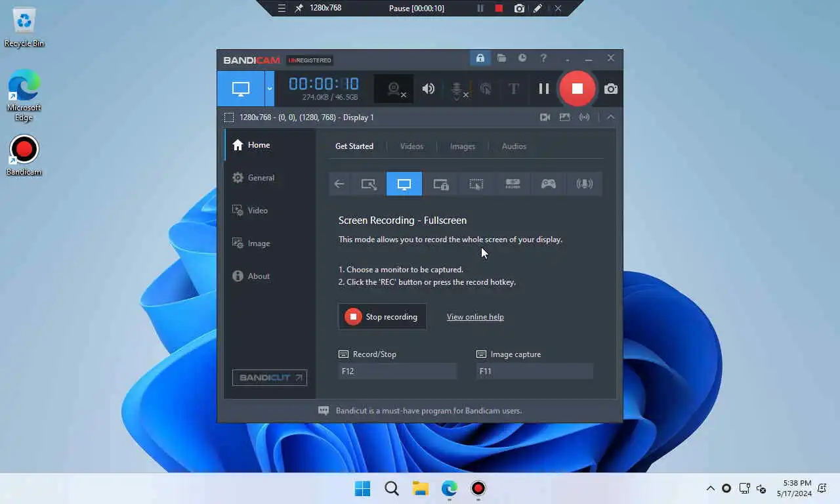Viewport: 840px width, 504px height.
Task: Toggle speaker sound recording icon
Action: coord(429,89)
